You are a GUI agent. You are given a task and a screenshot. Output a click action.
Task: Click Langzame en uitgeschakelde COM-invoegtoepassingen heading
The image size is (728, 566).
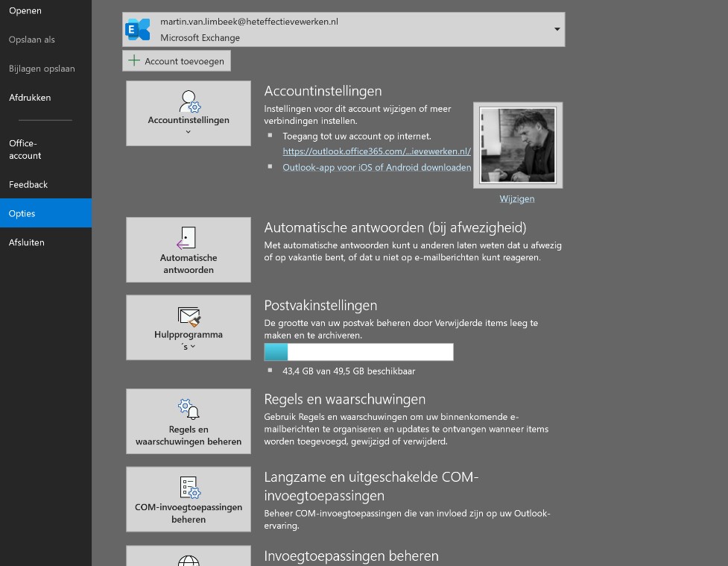point(371,486)
